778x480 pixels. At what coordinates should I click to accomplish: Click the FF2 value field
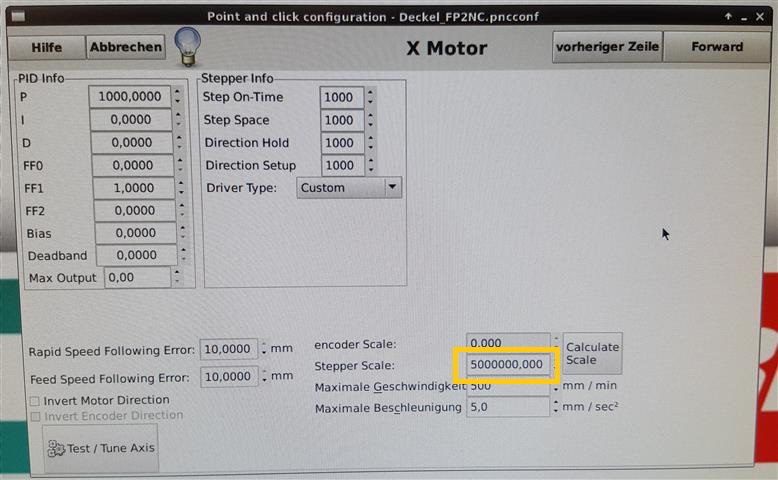pyautogui.click(x=134, y=210)
